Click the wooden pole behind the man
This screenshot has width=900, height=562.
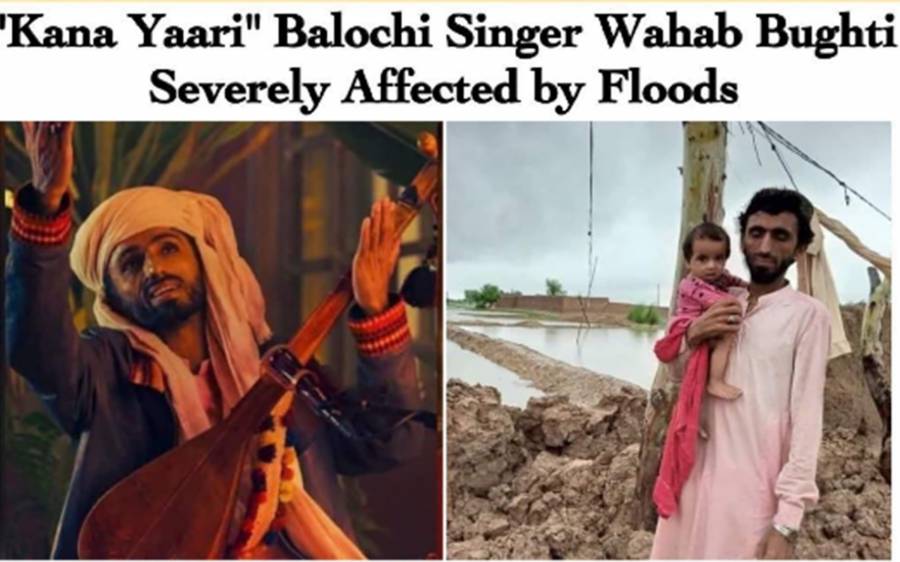(701, 172)
